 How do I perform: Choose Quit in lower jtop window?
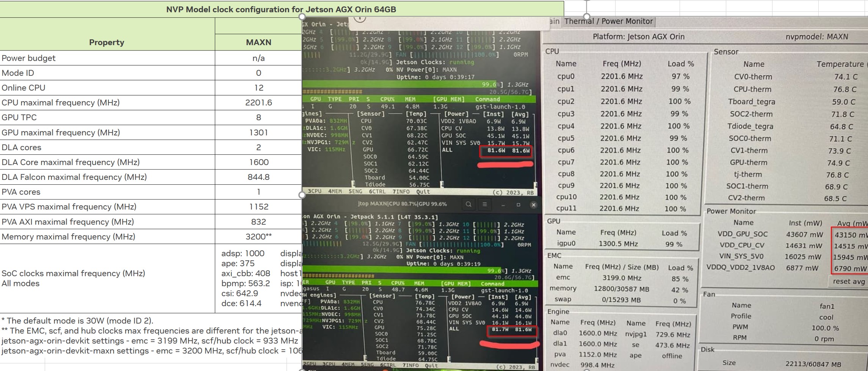[431, 366]
